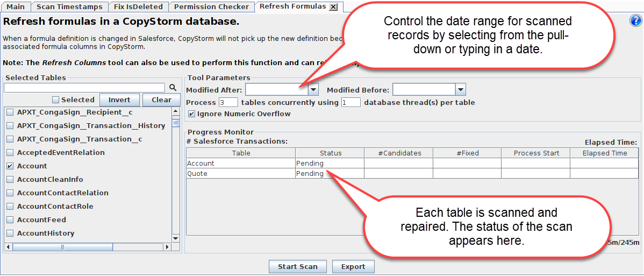Click the Elapsed Time column header
Screen dimensions: 644x276
click(605, 153)
